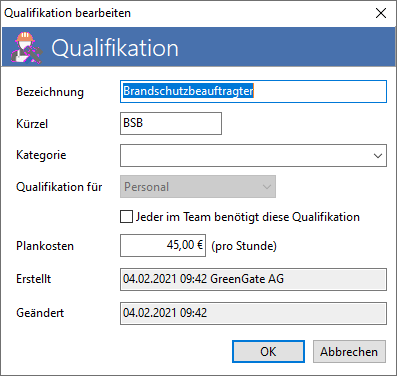Image resolution: width=397 pixels, height=376 pixels.
Task: Click the disabled Qualifikation für Personal dropdown
Action: (x=198, y=187)
